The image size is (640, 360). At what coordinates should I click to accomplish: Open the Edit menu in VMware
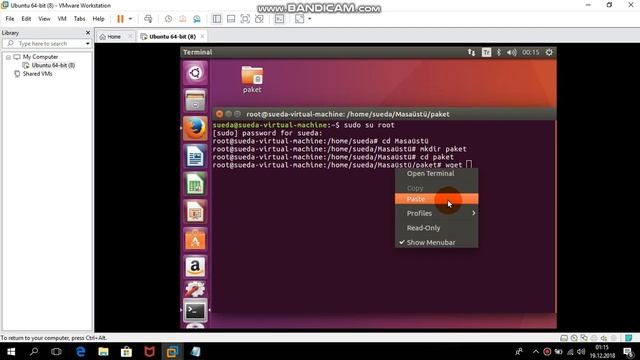[x=27, y=19]
